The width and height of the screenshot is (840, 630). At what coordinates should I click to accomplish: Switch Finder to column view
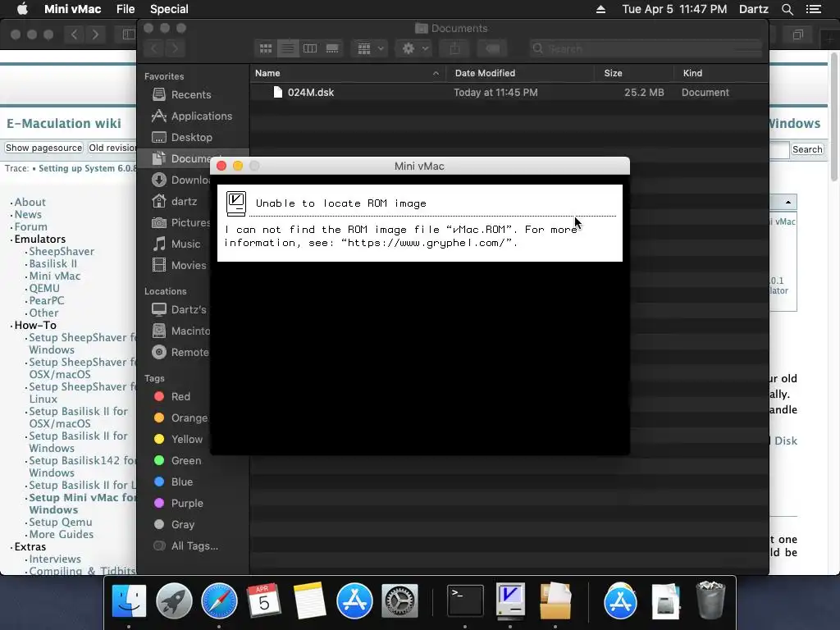309,48
